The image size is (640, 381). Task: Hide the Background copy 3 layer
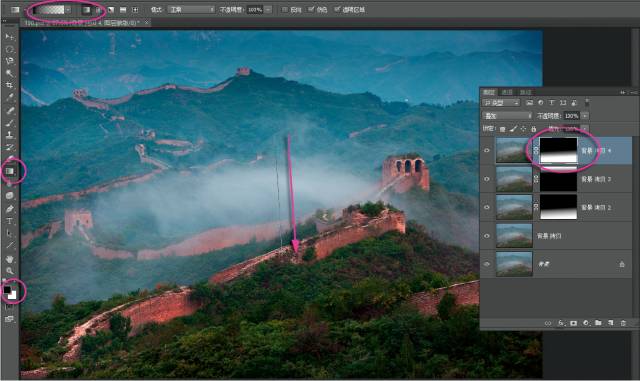(x=487, y=179)
